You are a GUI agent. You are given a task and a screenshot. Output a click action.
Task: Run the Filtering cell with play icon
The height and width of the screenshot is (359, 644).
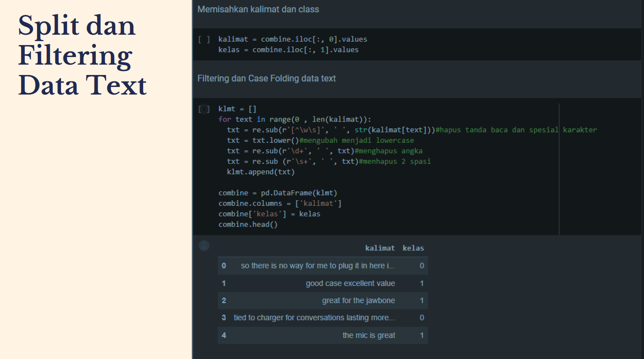(x=204, y=109)
